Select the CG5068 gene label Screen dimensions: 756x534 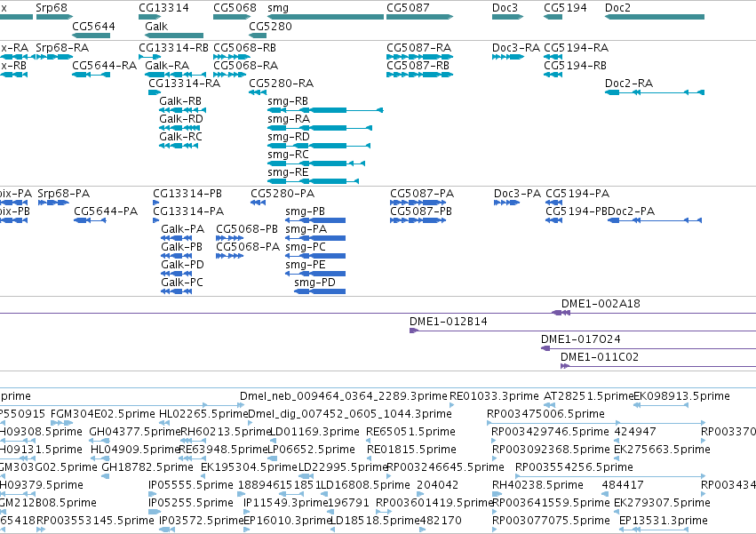click(235, 8)
